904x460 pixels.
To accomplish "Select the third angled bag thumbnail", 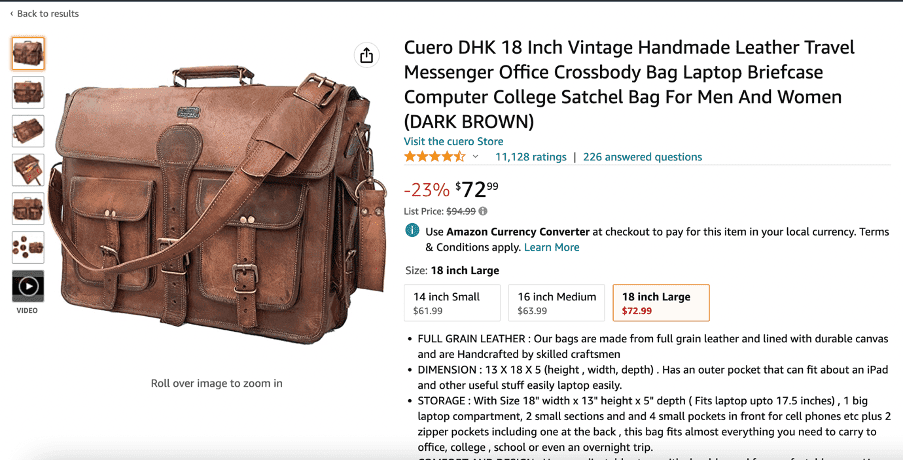I will 28,131.
